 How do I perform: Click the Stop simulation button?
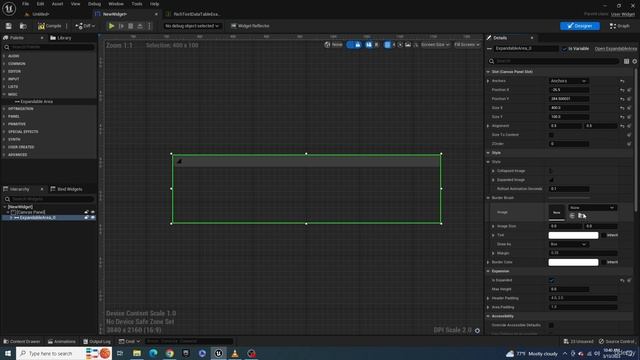point(131,26)
